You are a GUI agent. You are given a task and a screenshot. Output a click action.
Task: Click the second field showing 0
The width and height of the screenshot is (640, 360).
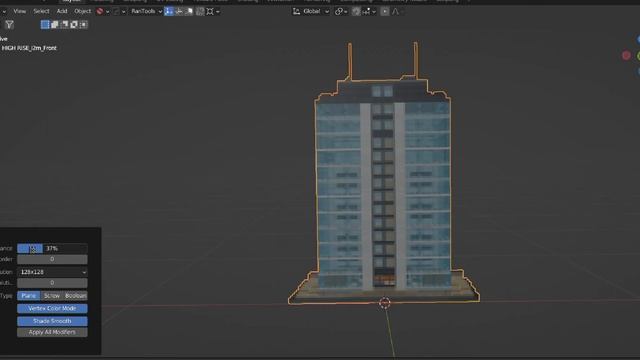pyautogui.click(x=52, y=282)
